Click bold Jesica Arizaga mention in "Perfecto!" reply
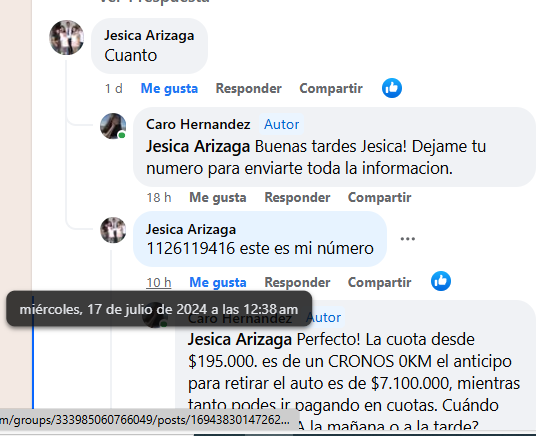The width and height of the screenshot is (536, 436). coord(240,340)
